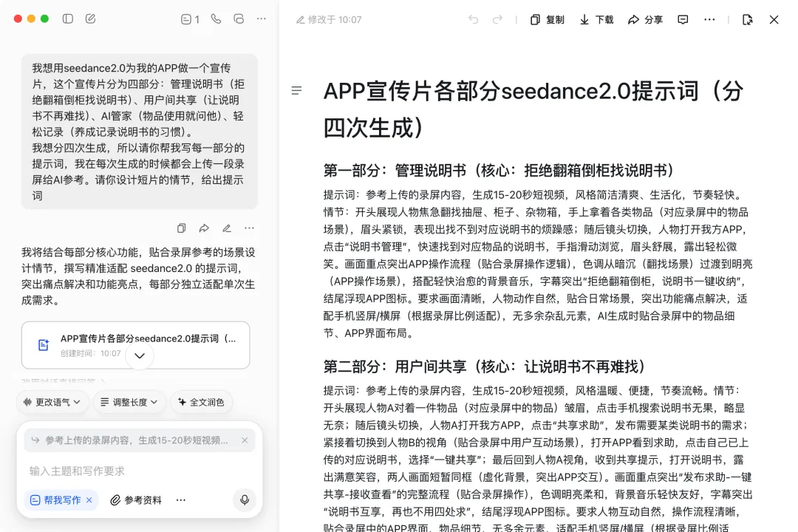Click the 创建时间: 10:07 label on file card
The width and height of the screenshot is (798, 532).
click(91, 353)
